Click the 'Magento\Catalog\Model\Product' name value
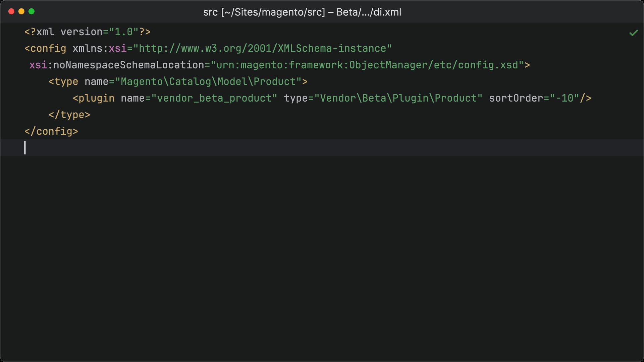Viewport: 644px width, 362px height. [208, 82]
